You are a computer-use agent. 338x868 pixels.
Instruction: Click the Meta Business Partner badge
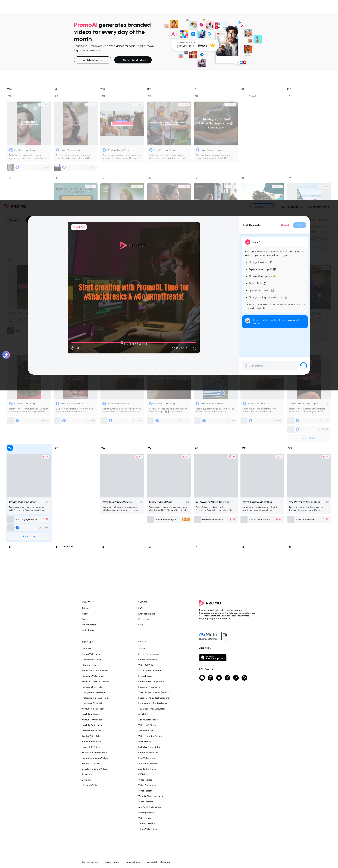pos(208,636)
